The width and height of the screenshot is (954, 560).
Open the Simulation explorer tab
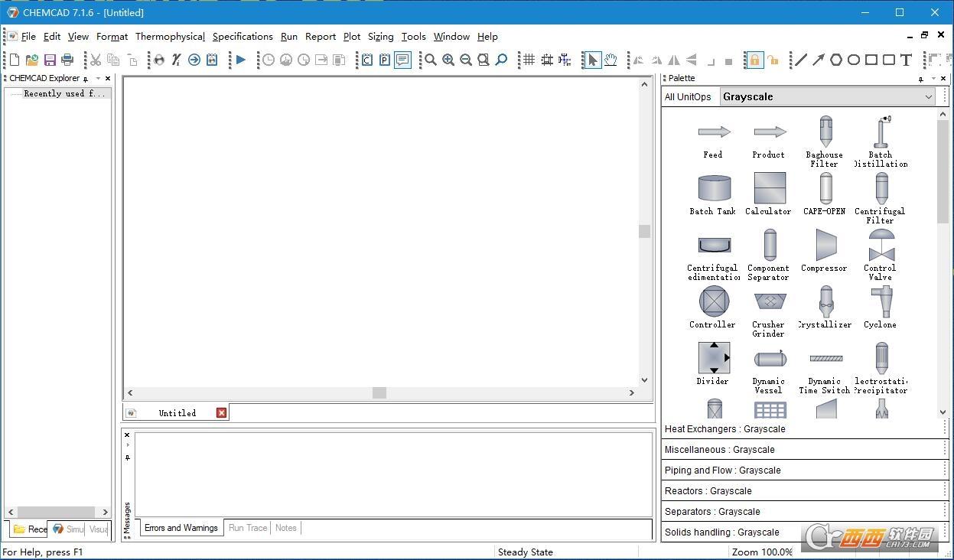68,529
